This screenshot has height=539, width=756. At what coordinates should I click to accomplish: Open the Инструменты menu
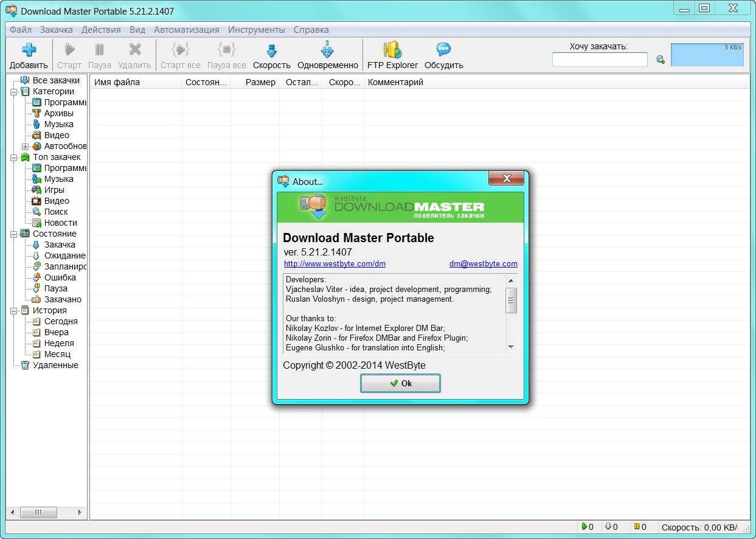click(257, 29)
